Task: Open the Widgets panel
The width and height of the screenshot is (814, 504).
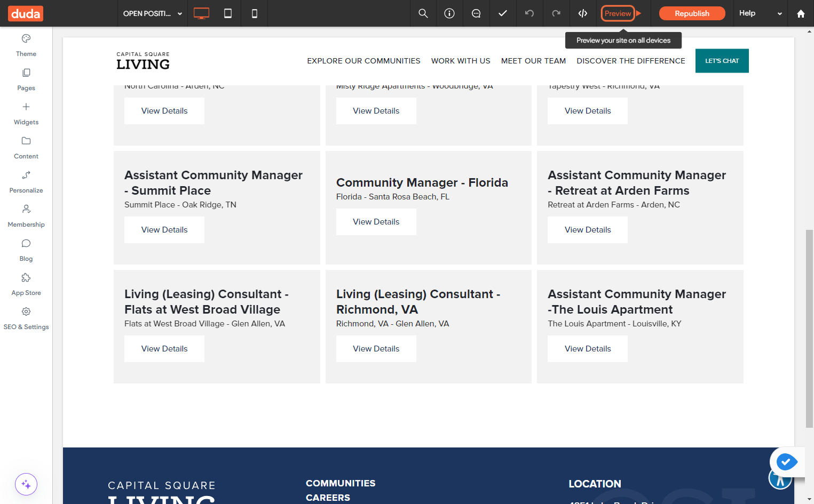Action: pyautogui.click(x=26, y=114)
